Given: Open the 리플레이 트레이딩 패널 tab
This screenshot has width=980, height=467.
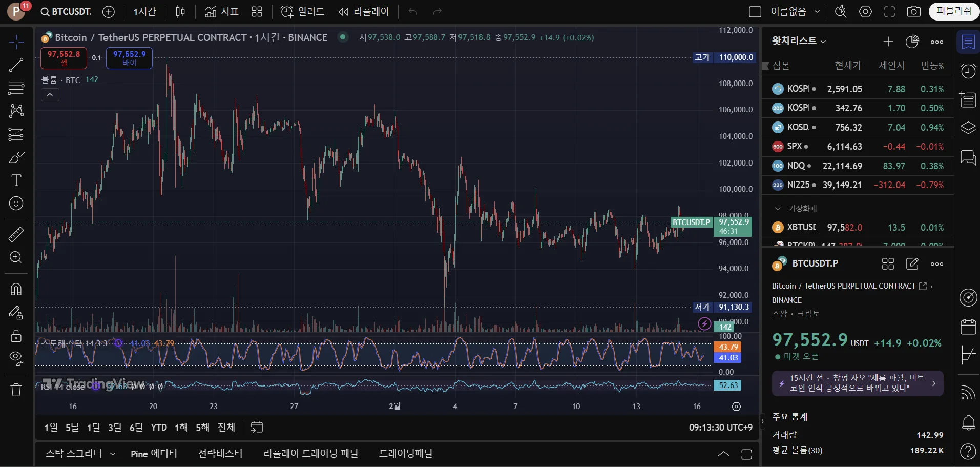Looking at the screenshot, I should (310, 454).
